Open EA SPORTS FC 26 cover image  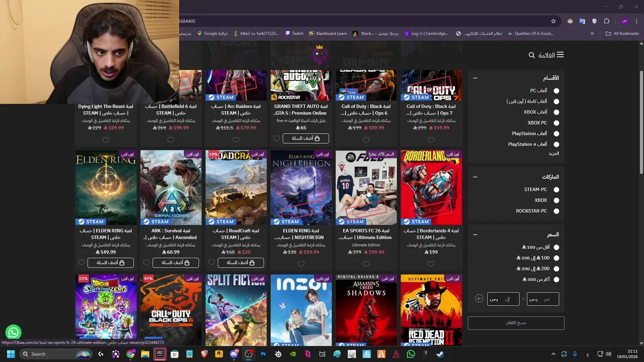(x=366, y=188)
